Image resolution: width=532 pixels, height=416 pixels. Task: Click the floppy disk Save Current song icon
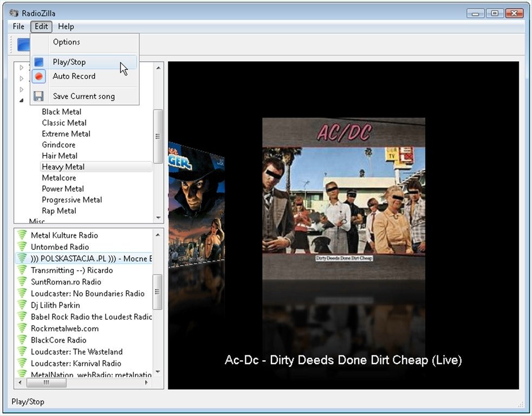tap(38, 96)
